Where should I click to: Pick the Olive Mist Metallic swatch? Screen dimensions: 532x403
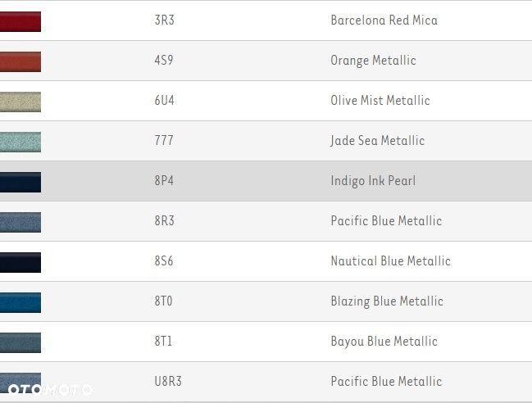(20, 102)
